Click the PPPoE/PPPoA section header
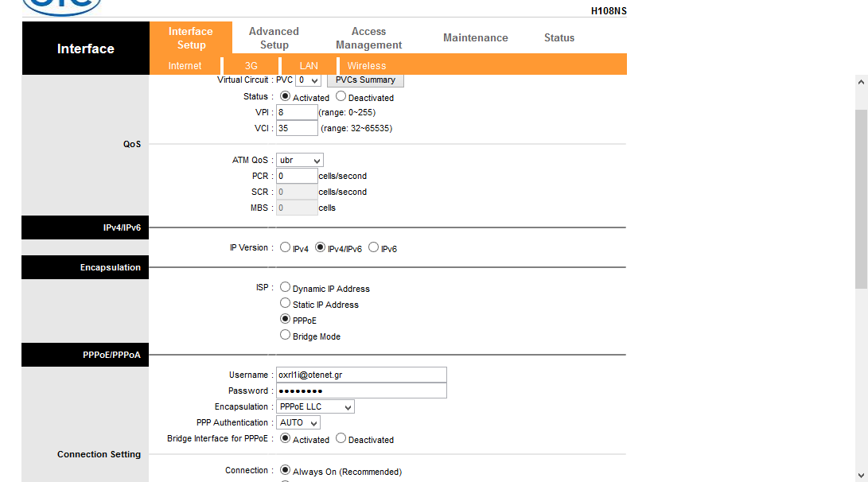This screenshot has width=868, height=482. point(85,355)
